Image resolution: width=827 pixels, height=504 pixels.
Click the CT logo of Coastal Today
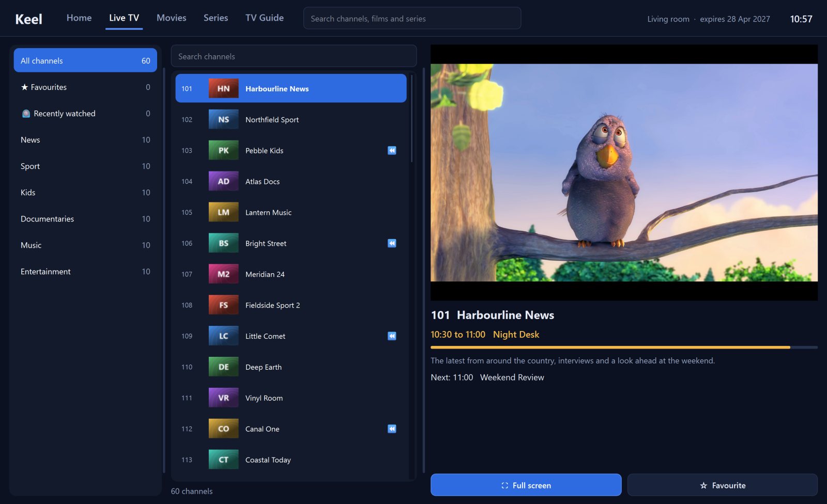(x=223, y=460)
